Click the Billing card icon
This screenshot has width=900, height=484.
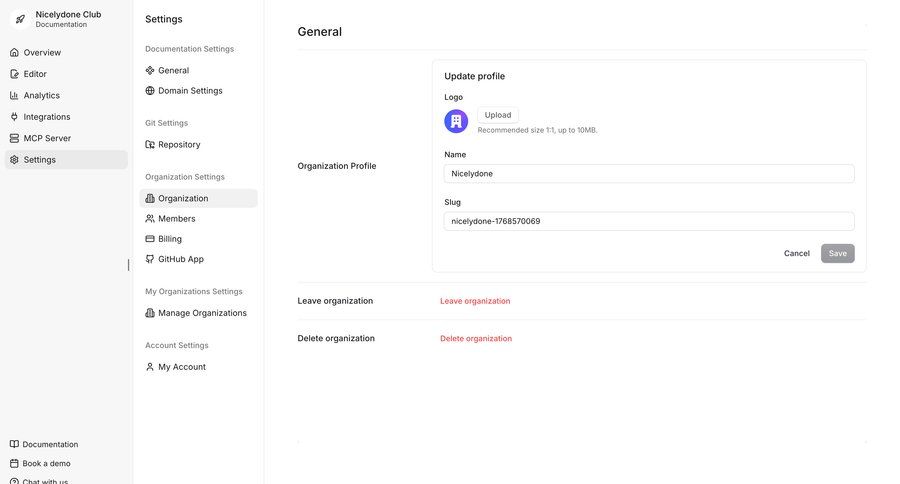[150, 239]
